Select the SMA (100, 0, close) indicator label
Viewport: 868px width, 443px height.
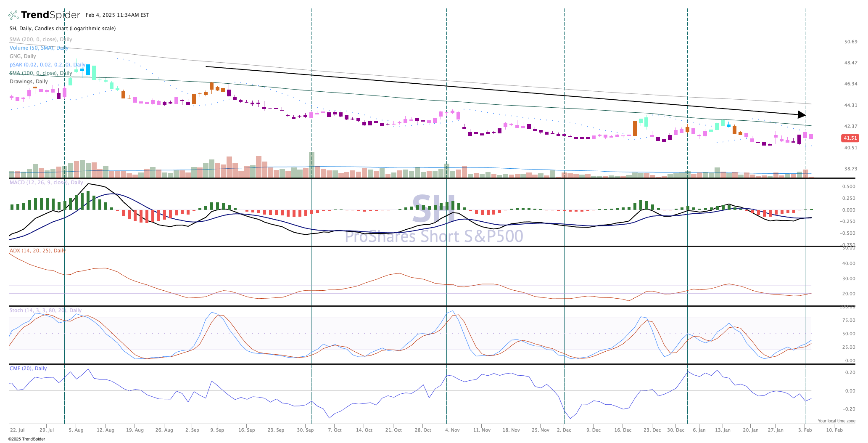(41, 73)
